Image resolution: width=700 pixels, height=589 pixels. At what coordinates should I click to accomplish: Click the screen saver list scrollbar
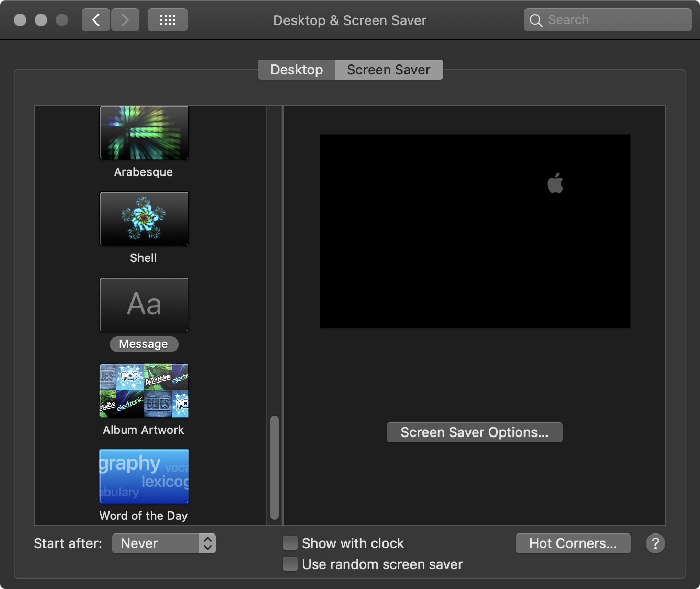point(275,467)
